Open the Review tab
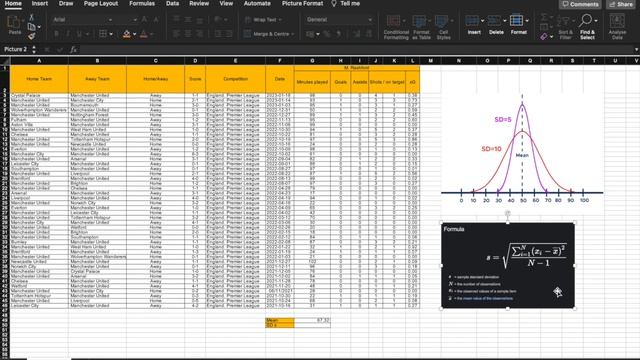The width and height of the screenshot is (640, 360). pyautogui.click(x=199, y=3)
